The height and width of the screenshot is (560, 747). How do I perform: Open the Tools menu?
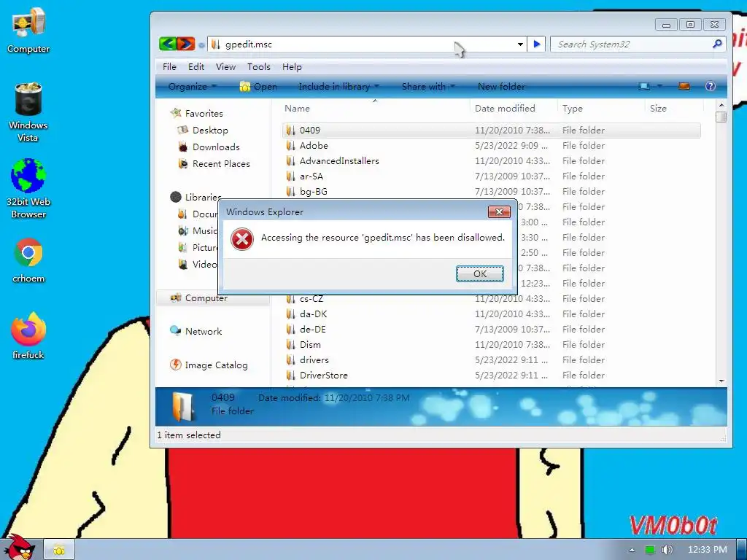point(259,66)
